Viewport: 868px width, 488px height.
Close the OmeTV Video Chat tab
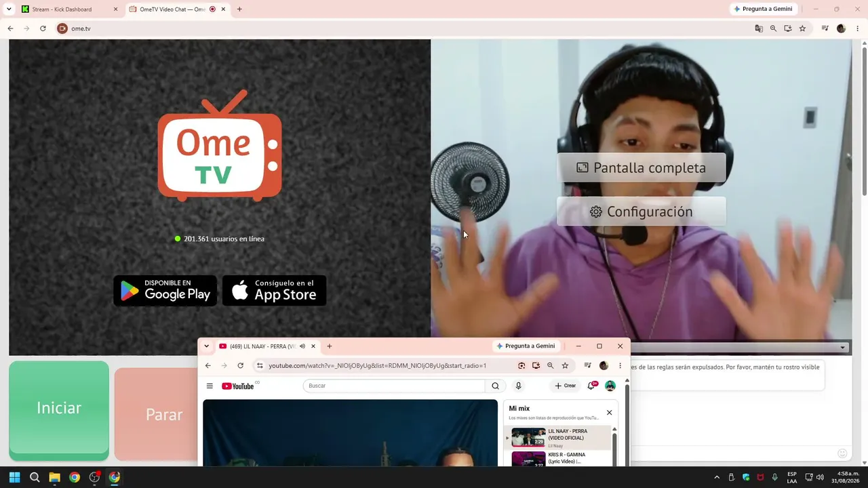pyautogui.click(x=224, y=9)
